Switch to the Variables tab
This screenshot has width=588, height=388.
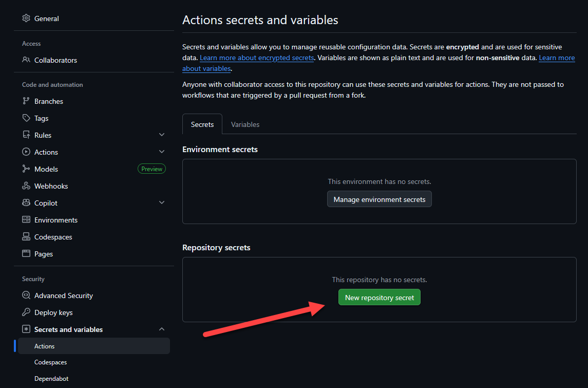(x=245, y=124)
